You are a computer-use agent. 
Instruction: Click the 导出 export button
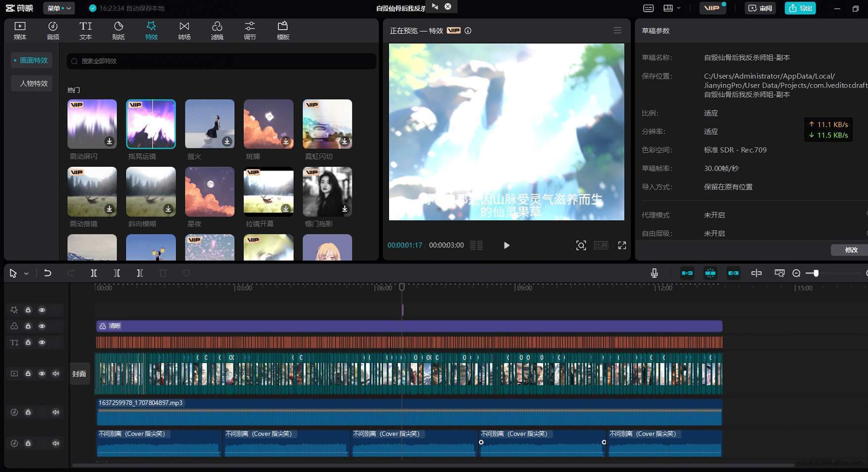click(x=800, y=8)
